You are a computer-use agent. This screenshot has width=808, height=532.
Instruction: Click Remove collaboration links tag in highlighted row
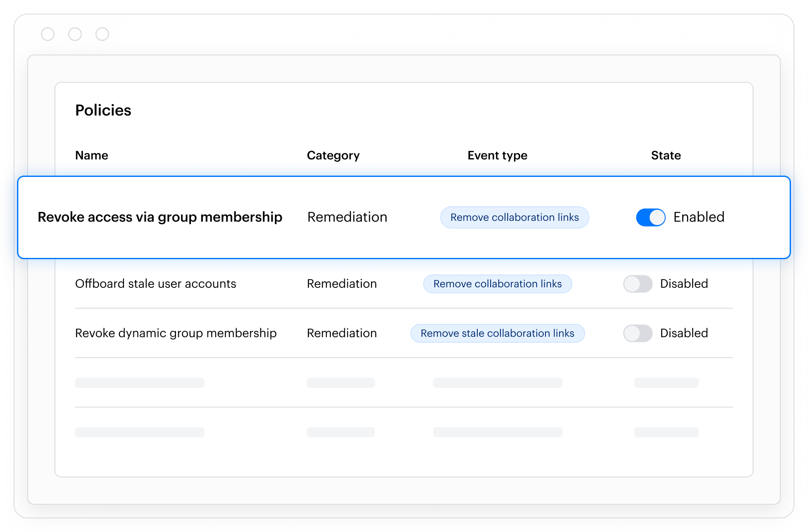tap(514, 217)
